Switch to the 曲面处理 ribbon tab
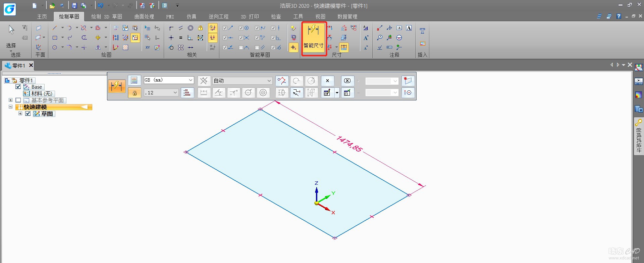Screen dimensions: 644x263 [144, 16]
